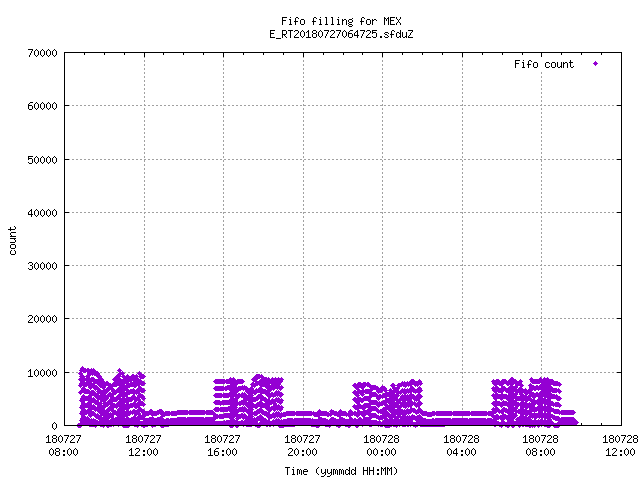Viewport: 640px width, 480px height.
Task: Click the purple diamond legend marker
Action: coord(596,64)
